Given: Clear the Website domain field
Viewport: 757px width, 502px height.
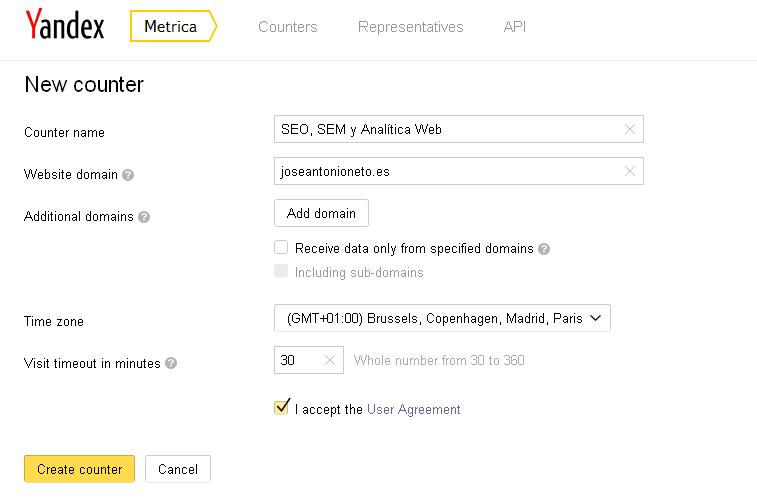Looking at the screenshot, I should (x=629, y=171).
